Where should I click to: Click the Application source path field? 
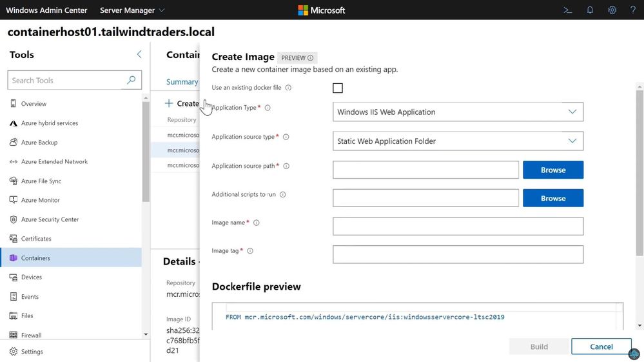tap(425, 170)
